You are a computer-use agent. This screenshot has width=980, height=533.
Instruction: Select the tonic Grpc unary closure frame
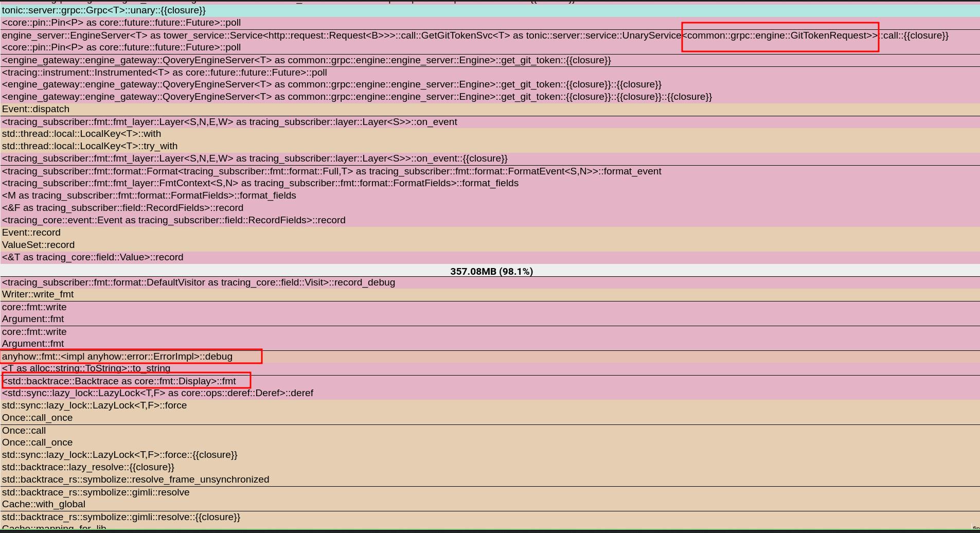490,10
